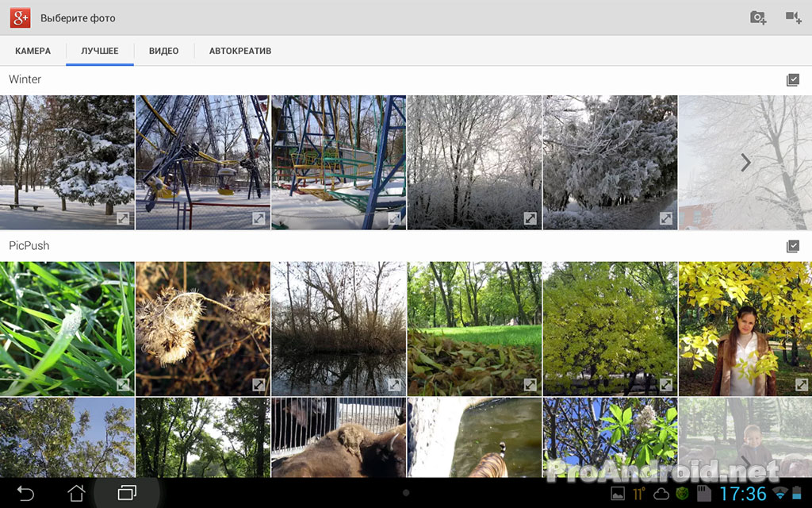The image size is (812, 508).
Task: Enlarge the woman with yellow leaves photo
Action: coord(801,385)
